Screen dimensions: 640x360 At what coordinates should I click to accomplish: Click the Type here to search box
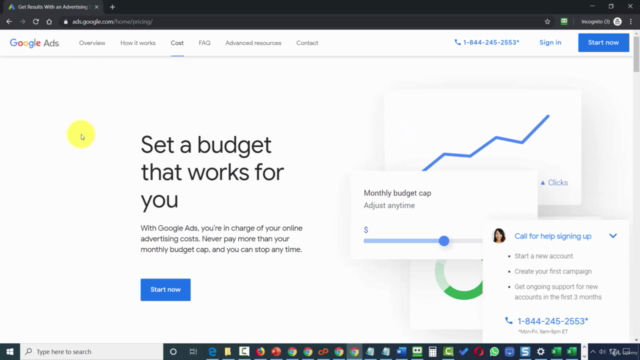click(91, 351)
